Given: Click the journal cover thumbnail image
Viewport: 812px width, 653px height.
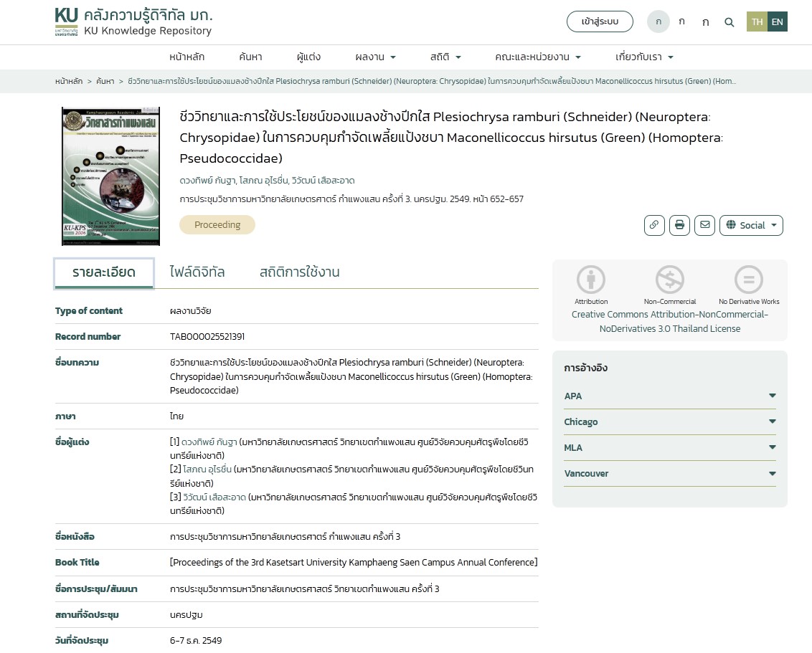Looking at the screenshot, I should click(x=110, y=176).
